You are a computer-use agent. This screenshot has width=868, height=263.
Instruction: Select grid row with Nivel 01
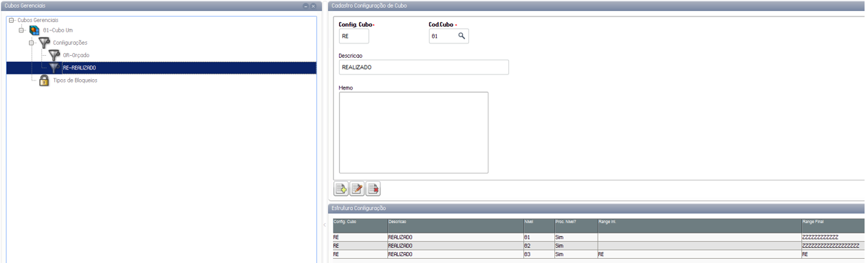tap(598, 237)
